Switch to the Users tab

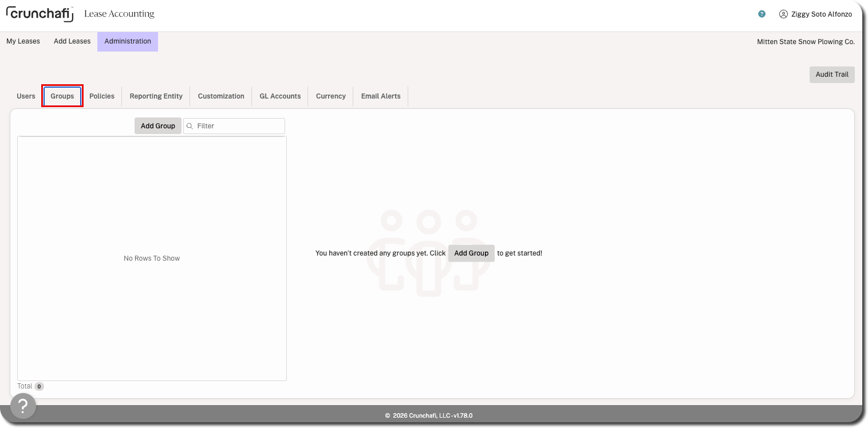(26, 96)
